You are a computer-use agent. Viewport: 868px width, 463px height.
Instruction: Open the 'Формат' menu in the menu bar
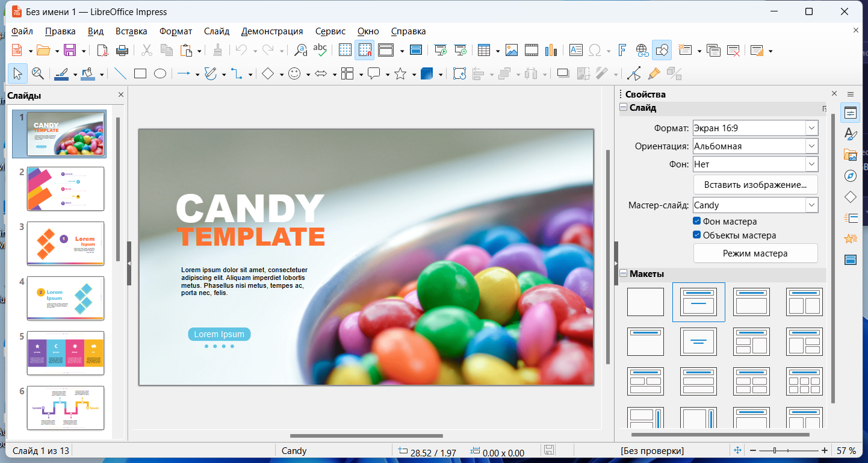176,31
